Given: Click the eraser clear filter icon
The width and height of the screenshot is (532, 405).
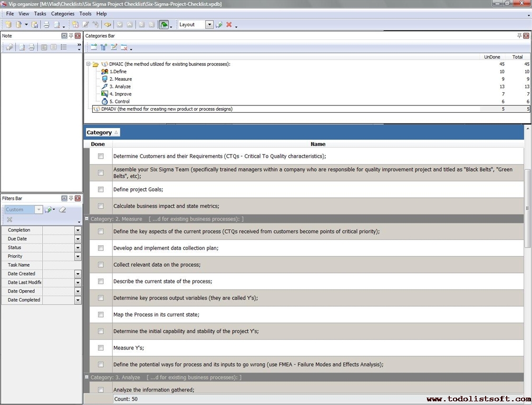Looking at the screenshot, I should coord(63,210).
